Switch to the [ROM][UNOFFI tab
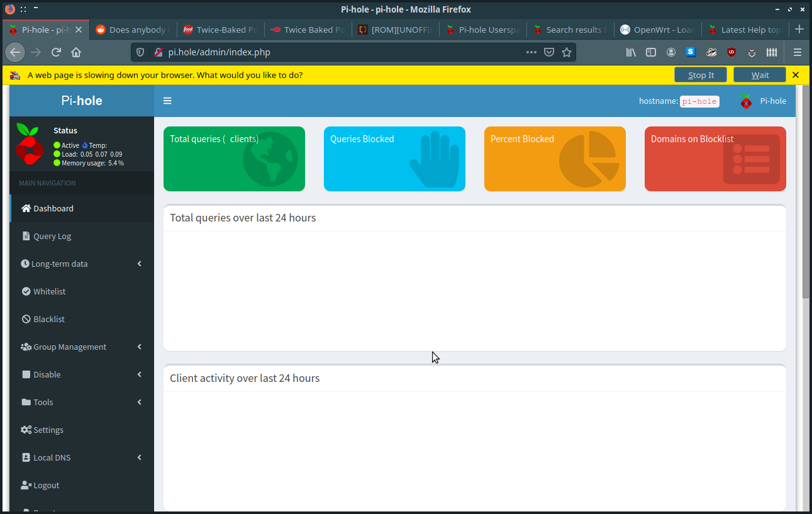The height and width of the screenshot is (514, 812). (x=395, y=30)
